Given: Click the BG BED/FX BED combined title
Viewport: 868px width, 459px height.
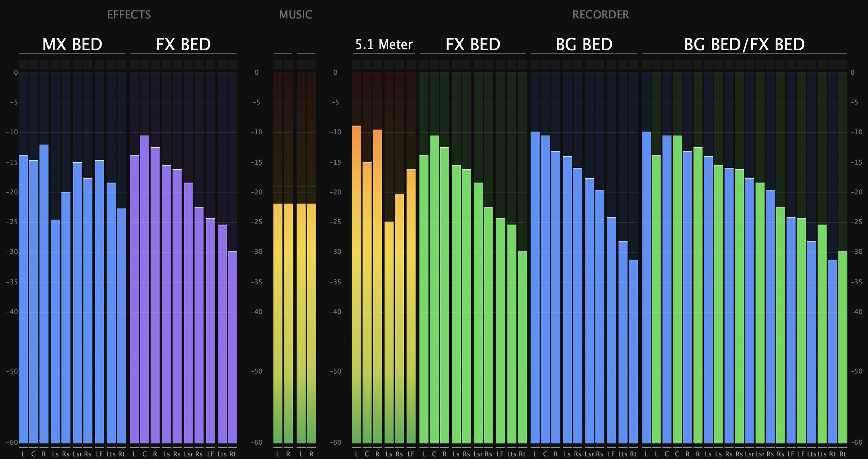Looking at the screenshot, I should point(744,44).
